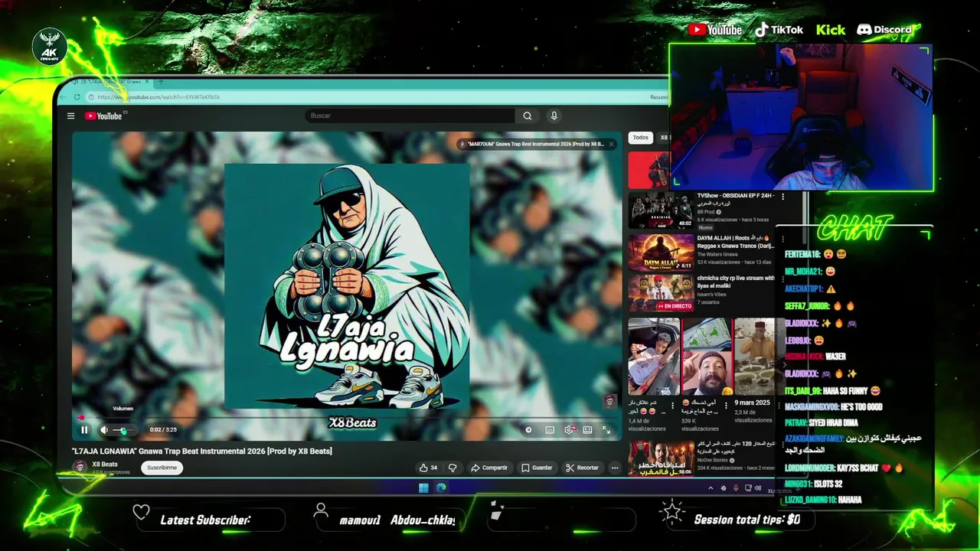Reload the page in the browser

(x=77, y=97)
